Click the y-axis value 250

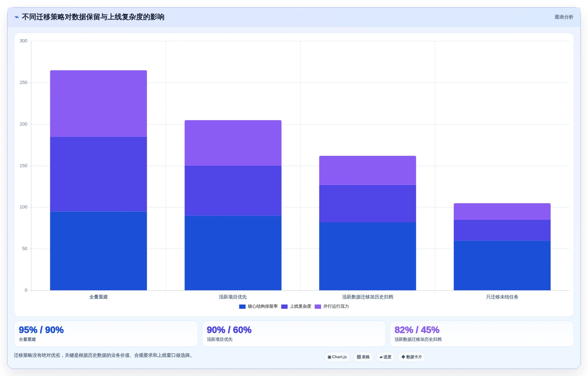pyautogui.click(x=24, y=83)
